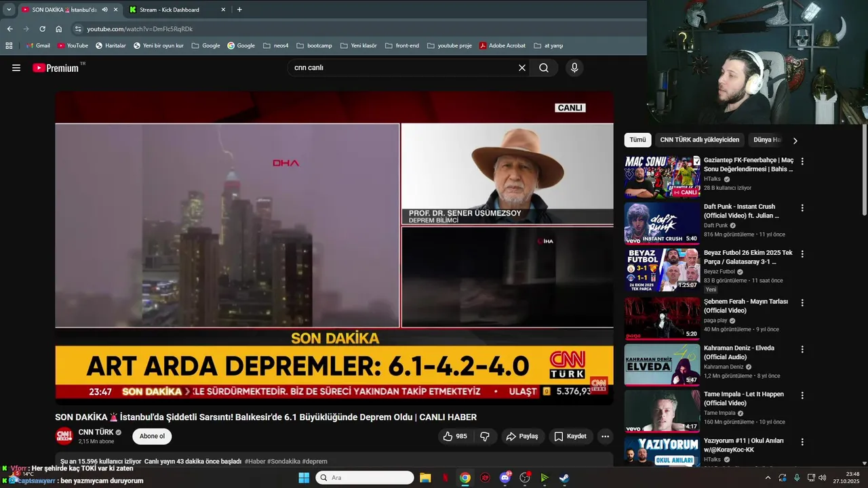
Task: Open 'Yeni bir oyun kur' bookmark
Action: click(x=159, y=45)
